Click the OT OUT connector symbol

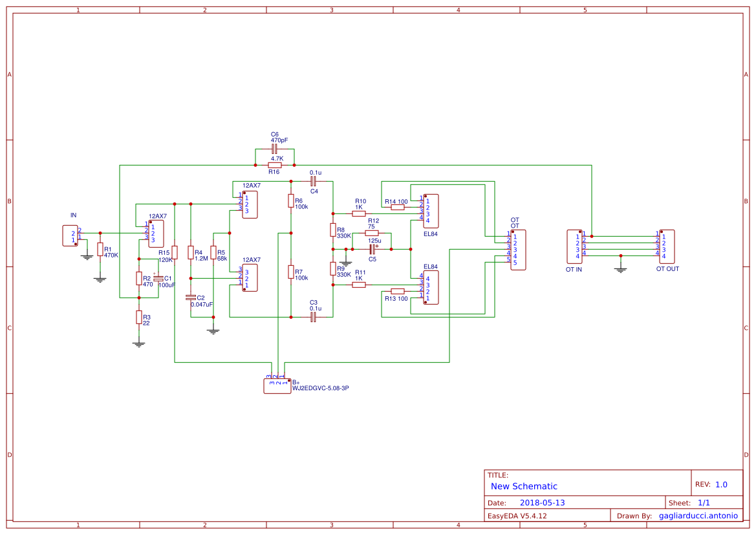point(666,245)
